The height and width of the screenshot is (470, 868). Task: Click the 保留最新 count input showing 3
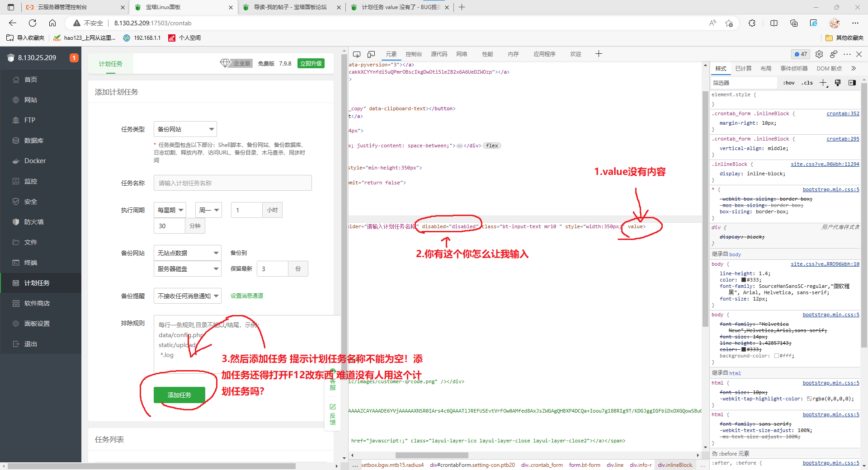273,269
